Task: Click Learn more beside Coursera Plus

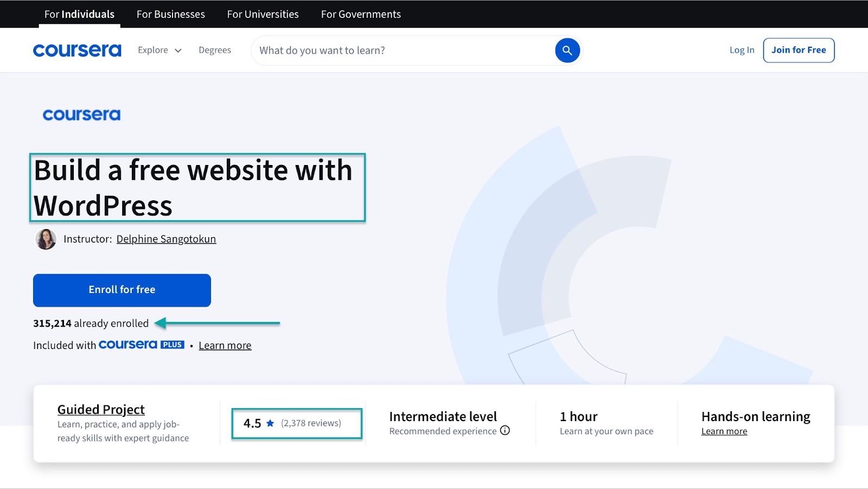Action: pyautogui.click(x=225, y=345)
